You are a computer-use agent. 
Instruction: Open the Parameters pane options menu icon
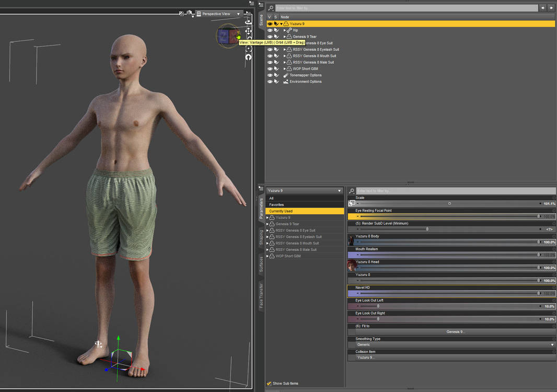261,188
